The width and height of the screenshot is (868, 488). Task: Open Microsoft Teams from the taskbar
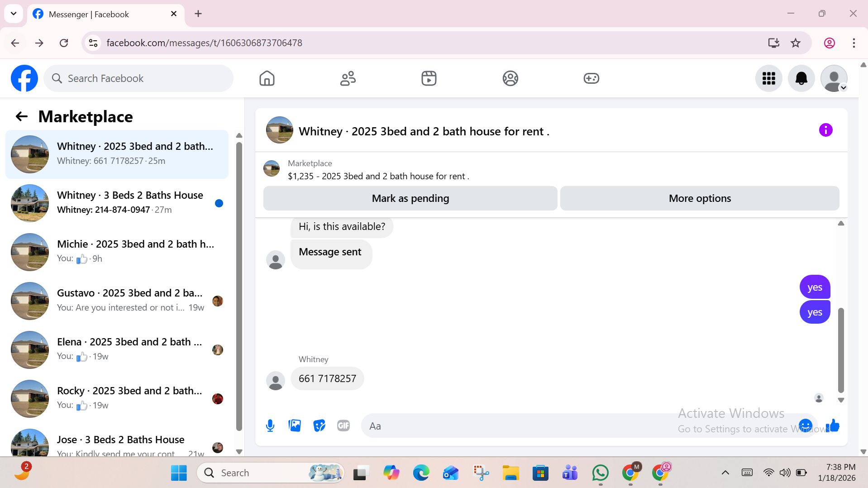570,473
